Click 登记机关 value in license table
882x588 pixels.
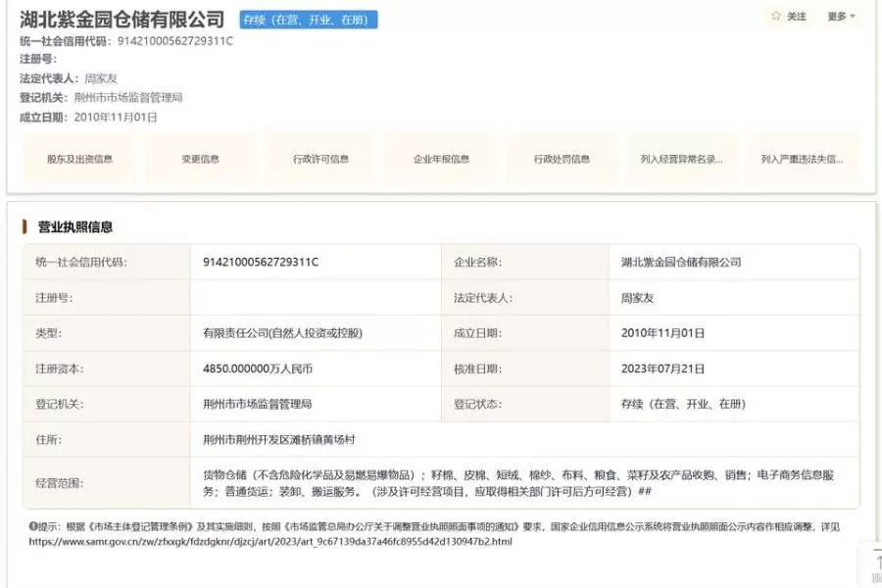pyautogui.click(x=257, y=404)
